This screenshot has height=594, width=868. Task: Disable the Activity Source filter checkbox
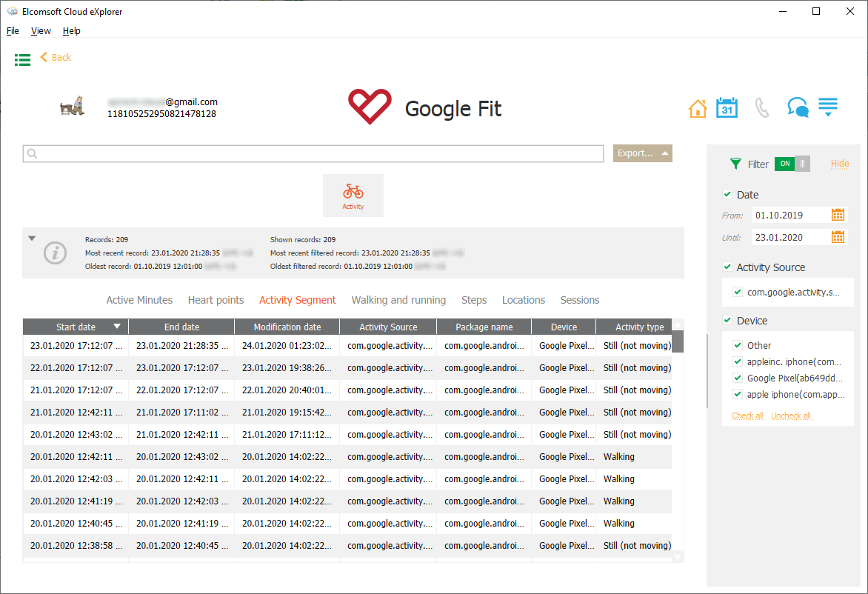pos(727,267)
